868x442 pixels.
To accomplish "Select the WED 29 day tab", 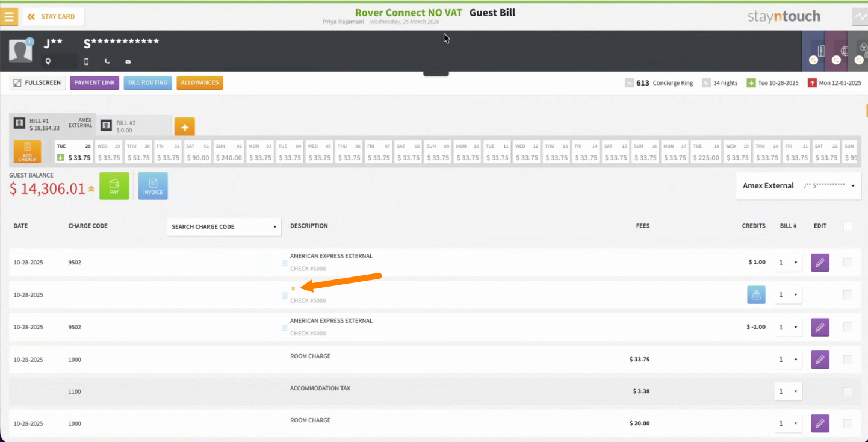I will (x=109, y=152).
